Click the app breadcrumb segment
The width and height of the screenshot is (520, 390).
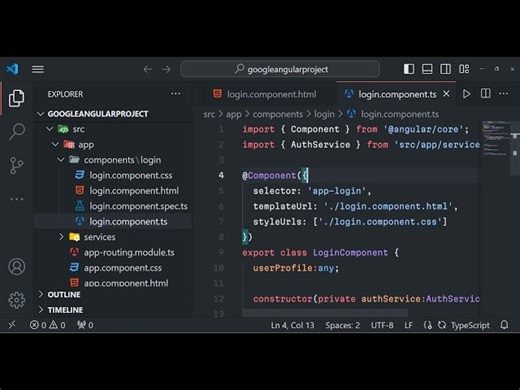[234, 114]
